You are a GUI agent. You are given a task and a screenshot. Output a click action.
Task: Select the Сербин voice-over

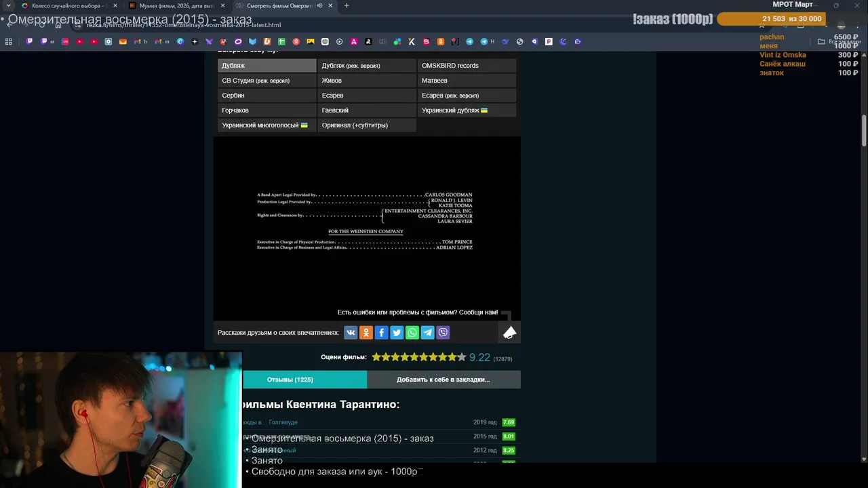point(267,96)
